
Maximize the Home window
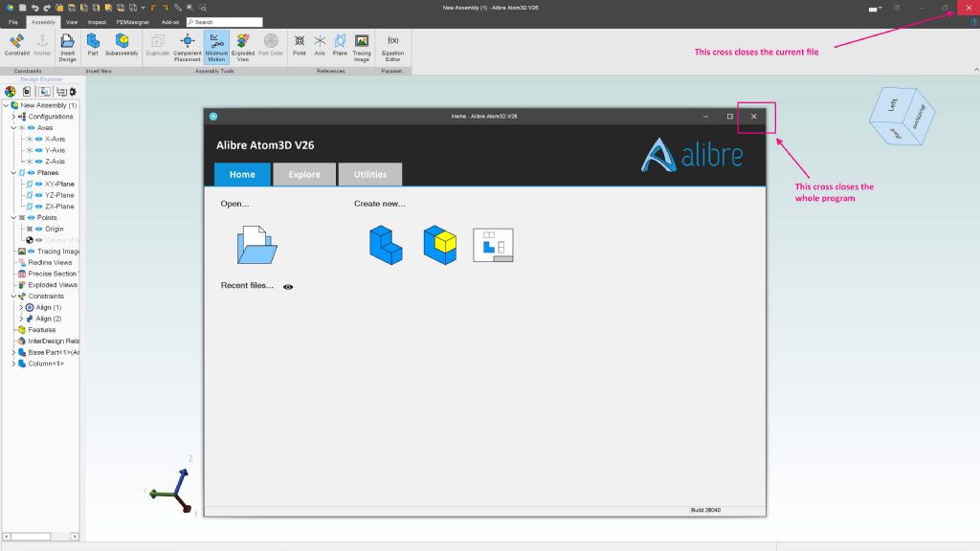729,116
